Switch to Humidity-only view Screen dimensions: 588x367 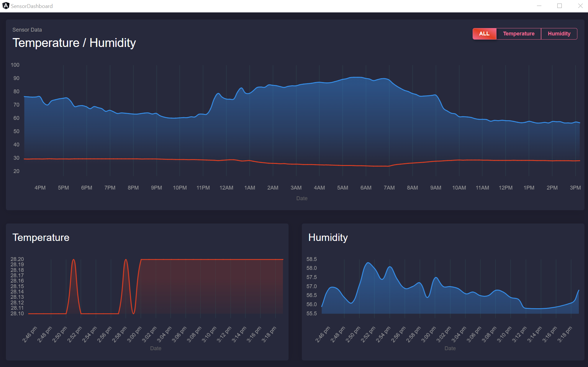[559, 34]
